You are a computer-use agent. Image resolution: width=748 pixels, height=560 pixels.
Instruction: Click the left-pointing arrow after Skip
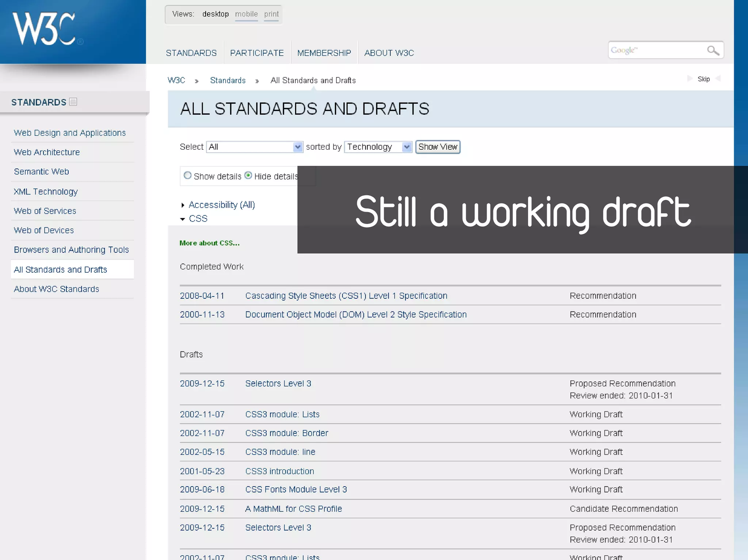718,78
